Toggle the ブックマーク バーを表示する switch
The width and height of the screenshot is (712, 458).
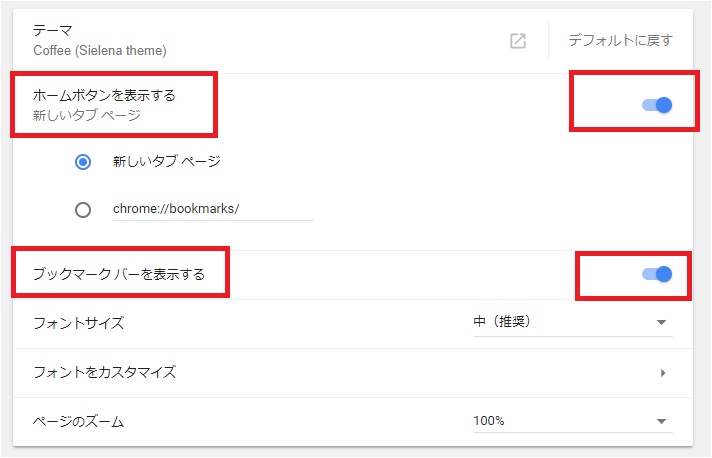point(657,274)
